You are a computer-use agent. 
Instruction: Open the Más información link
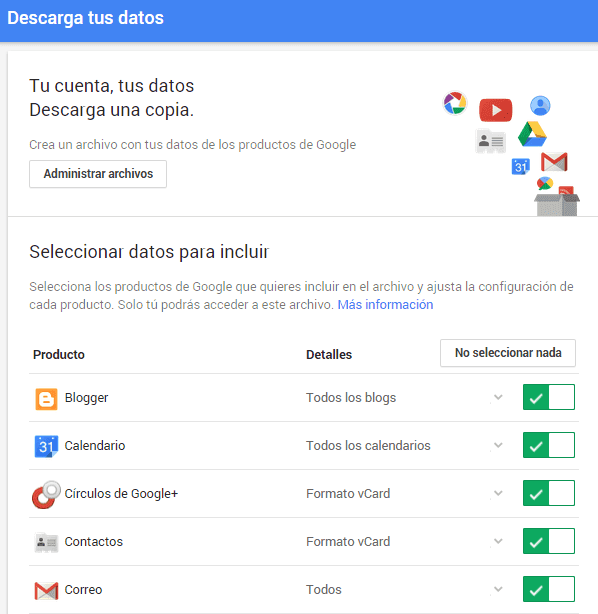click(385, 305)
